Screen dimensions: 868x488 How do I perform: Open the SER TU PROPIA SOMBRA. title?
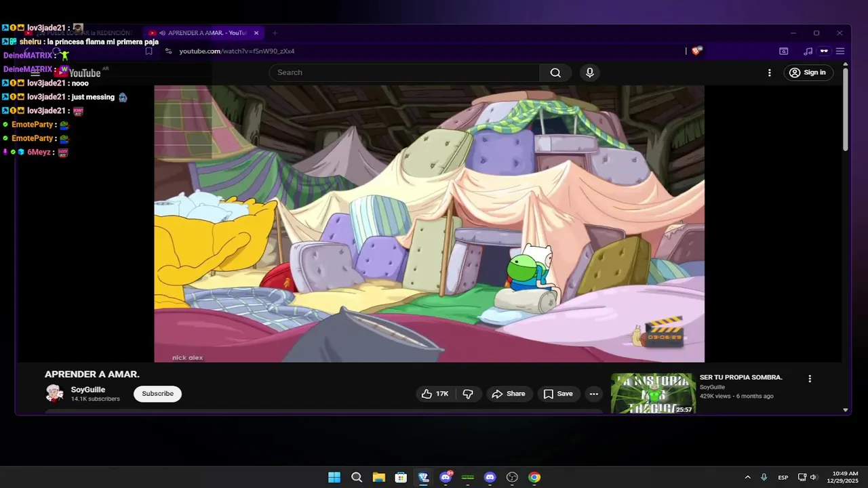coord(741,378)
